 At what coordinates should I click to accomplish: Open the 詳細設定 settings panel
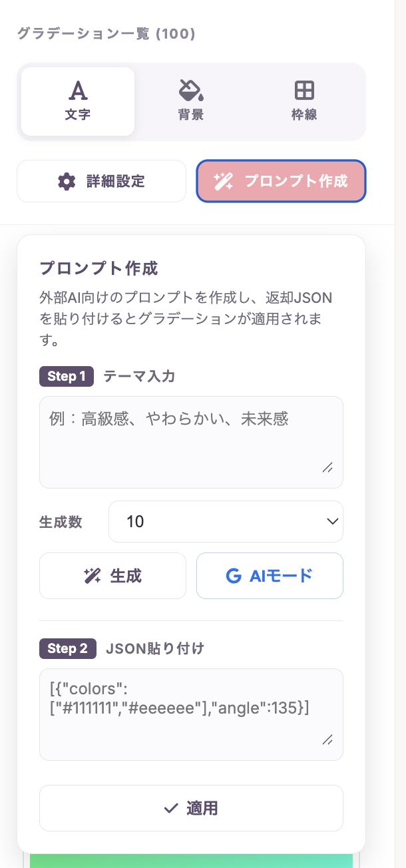click(101, 181)
